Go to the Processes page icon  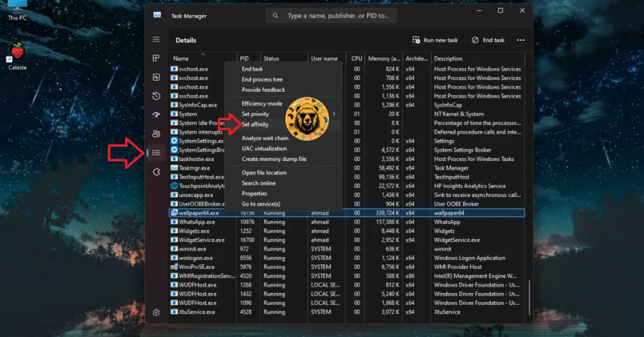[x=156, y=58]
